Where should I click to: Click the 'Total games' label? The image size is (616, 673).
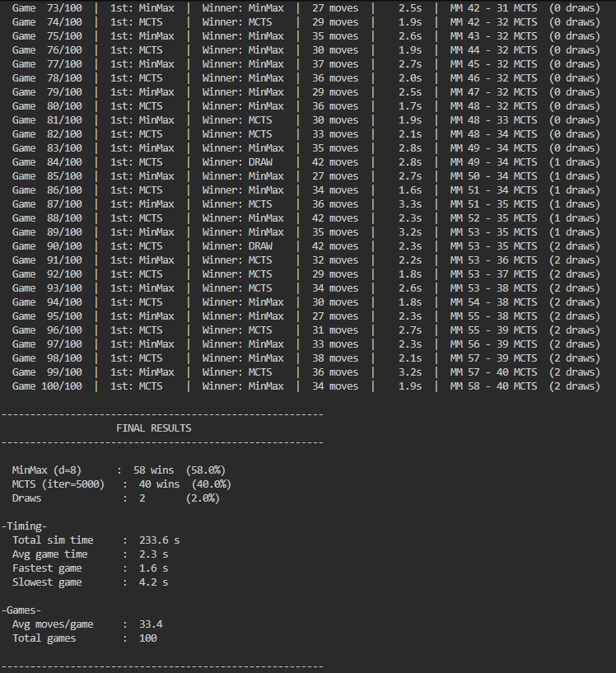click(44, 638)
